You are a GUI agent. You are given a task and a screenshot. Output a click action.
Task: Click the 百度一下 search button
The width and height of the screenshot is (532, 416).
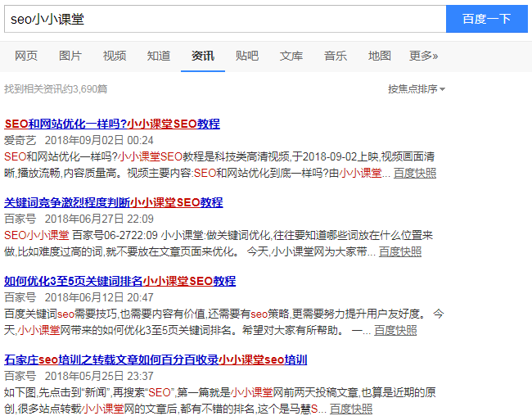click(x=487, y=19)
